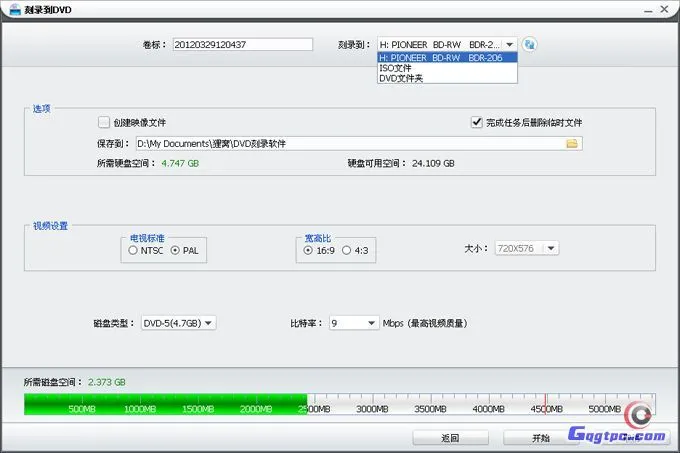Click the app icon in title bar
Image resolution: width=680 pixels, height=453 pixels.
(x=14, y=9)
